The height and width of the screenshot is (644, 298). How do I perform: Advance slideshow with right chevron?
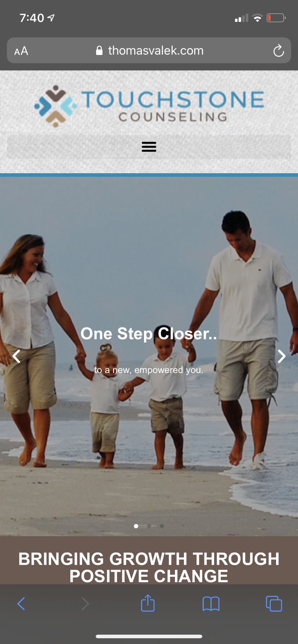[x=282, y=356]
